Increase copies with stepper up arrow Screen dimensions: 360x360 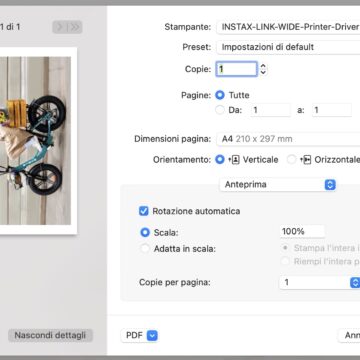(x=263, y=66)
